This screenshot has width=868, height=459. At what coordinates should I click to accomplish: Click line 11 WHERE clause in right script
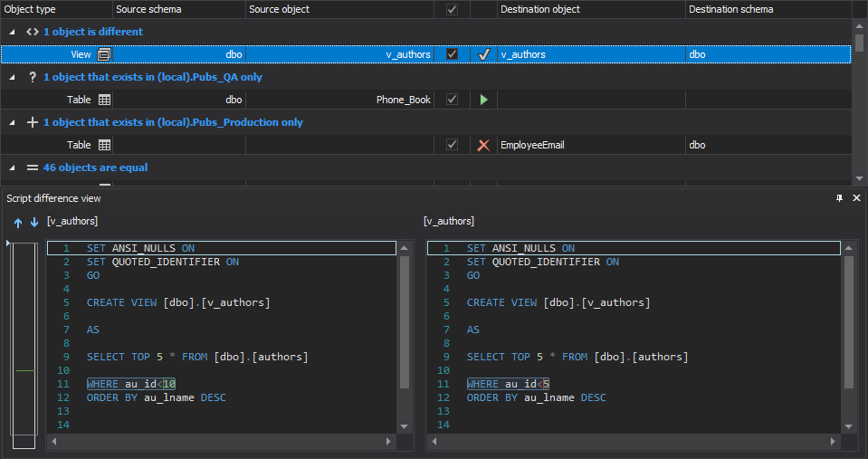(508, 384)
